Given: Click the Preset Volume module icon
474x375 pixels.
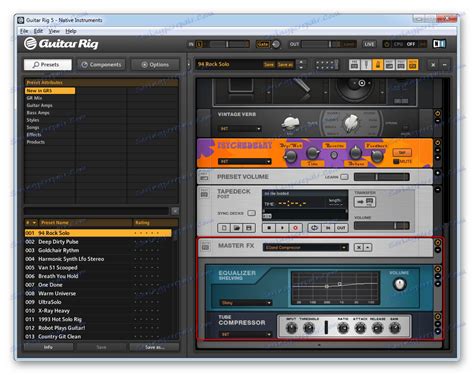Looking at the screenshot, I should tap(205, 177).
